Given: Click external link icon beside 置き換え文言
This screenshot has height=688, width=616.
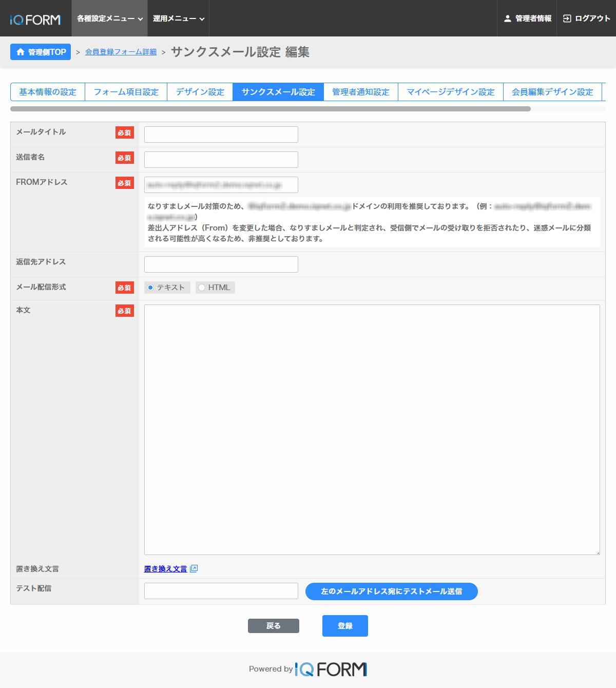Looking at the screenshot, I should (194, 568).
